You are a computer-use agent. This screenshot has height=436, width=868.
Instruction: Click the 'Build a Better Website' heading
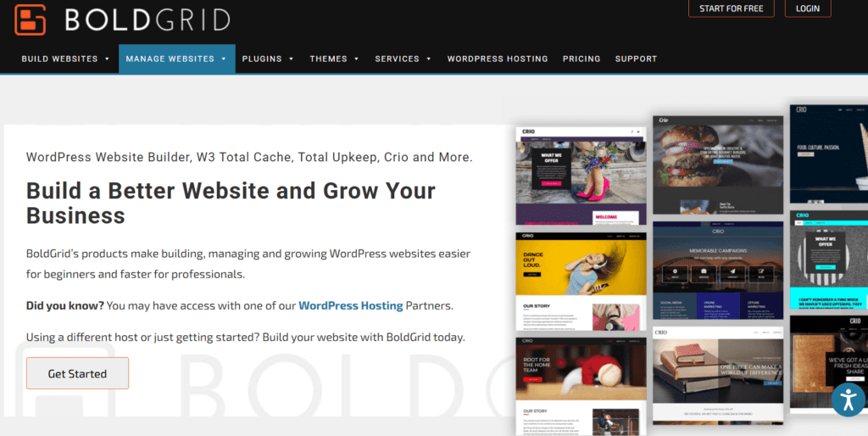point(231,203)
